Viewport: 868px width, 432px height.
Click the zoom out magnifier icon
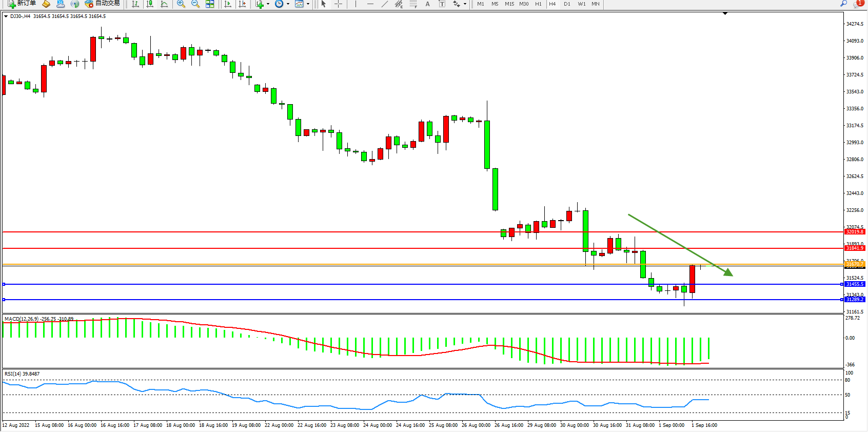(x=195, y=4)
